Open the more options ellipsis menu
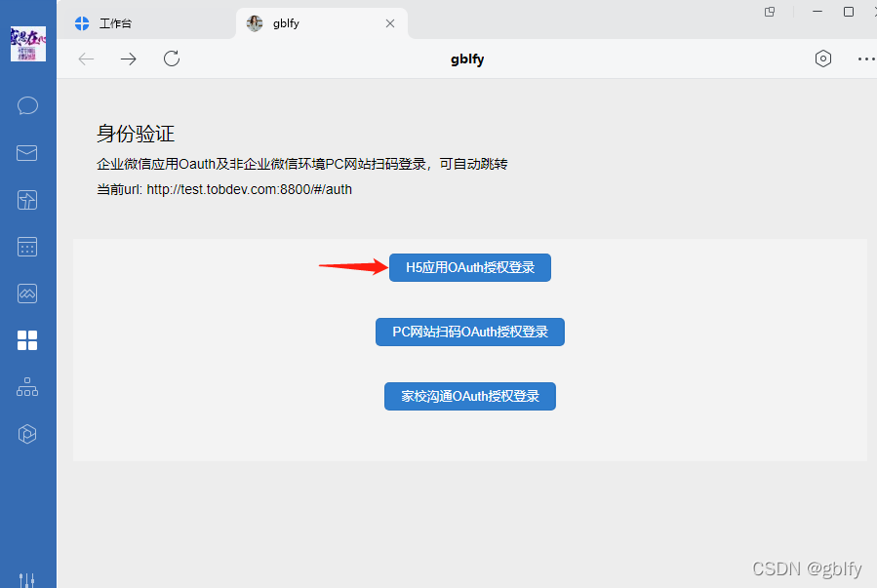The height and width of the screenshot is (588, 877). click(865, 59)
